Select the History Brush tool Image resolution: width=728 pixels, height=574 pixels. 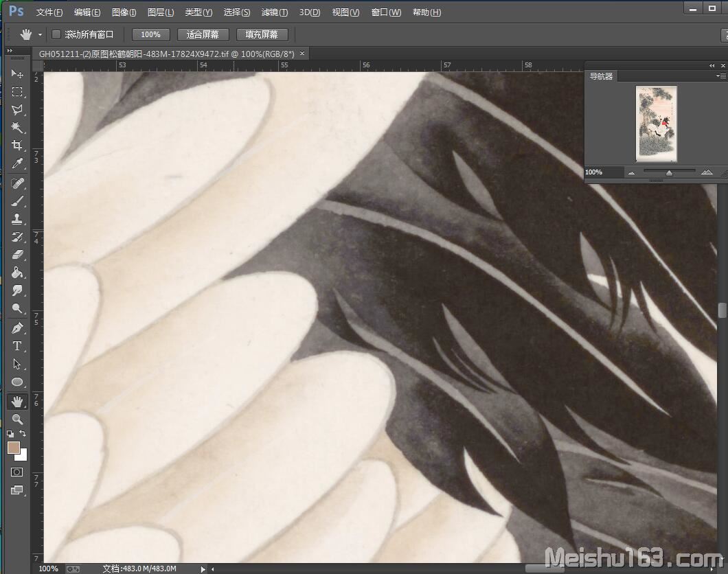tap(17, 237)
